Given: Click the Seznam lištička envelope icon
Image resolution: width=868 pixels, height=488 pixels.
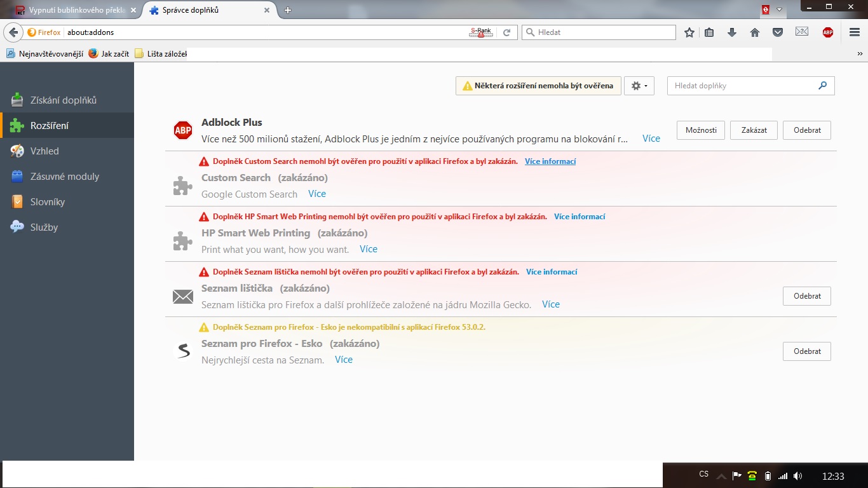Looking at the screenshot, I should click(x=183, y=296).
